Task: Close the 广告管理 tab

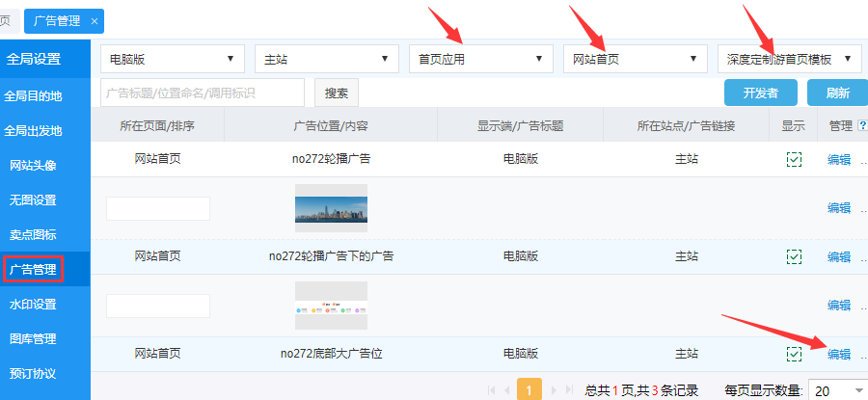Action: (x=94, y=20)
